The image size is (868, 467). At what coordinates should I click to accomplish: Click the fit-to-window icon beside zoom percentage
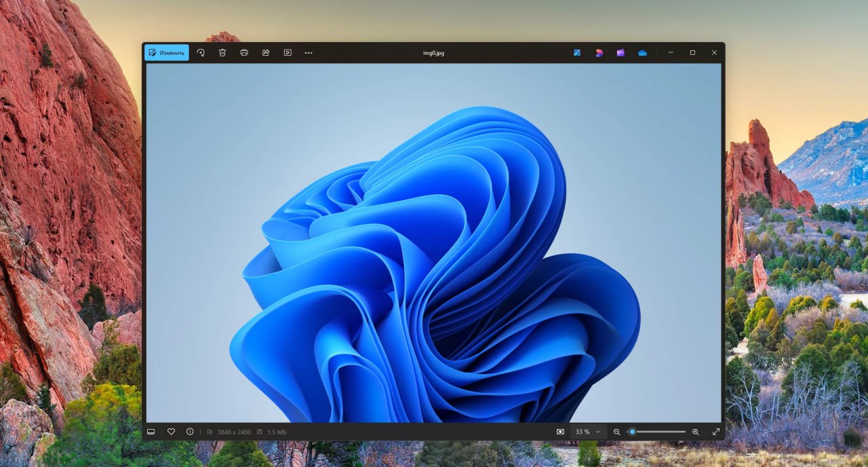coord(560,432)
